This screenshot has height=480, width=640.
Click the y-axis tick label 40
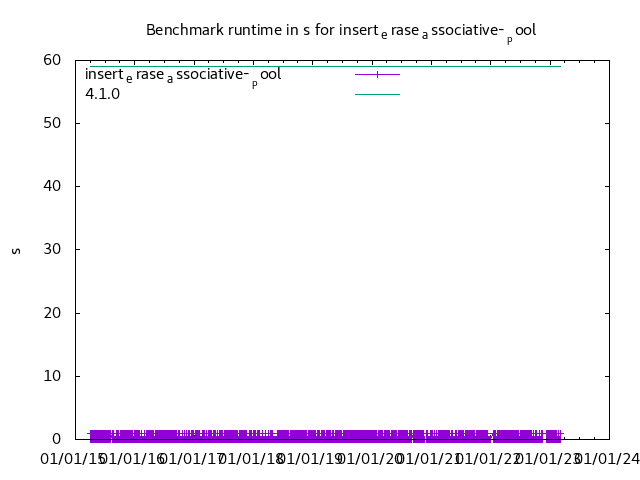click(x=52, y=186)
